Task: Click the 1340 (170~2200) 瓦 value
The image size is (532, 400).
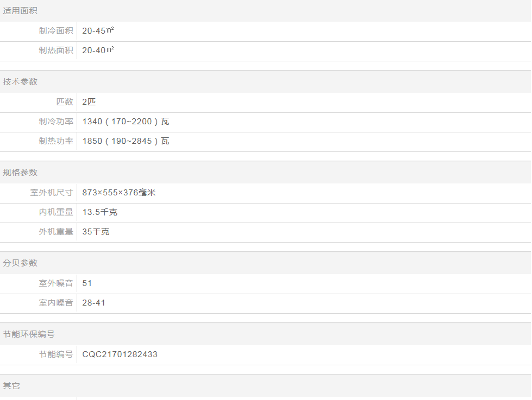Action: click(126, 122)
